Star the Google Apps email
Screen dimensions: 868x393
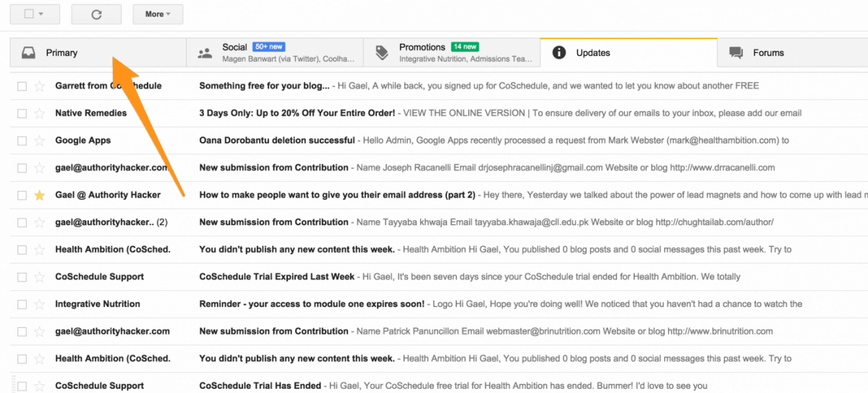tap(40, 140)
